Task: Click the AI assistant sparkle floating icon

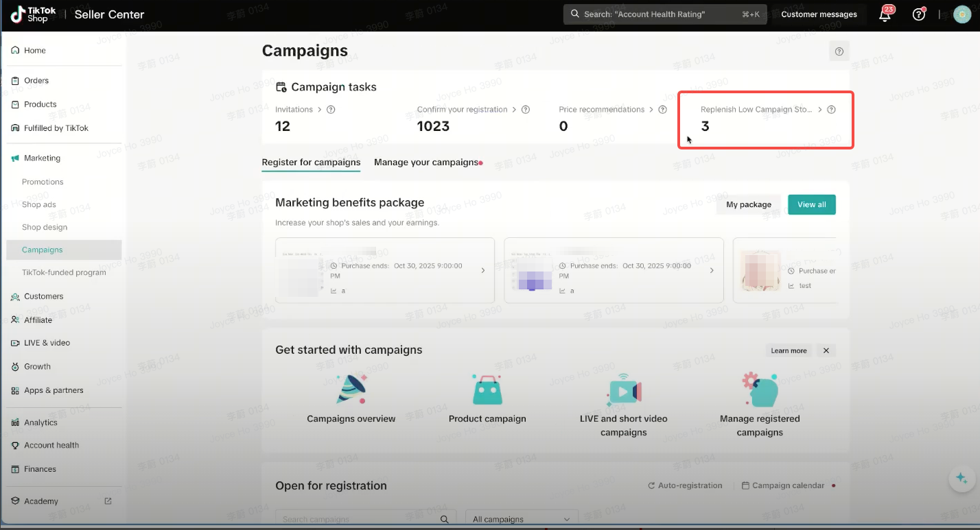Action: tap(961, 479)
